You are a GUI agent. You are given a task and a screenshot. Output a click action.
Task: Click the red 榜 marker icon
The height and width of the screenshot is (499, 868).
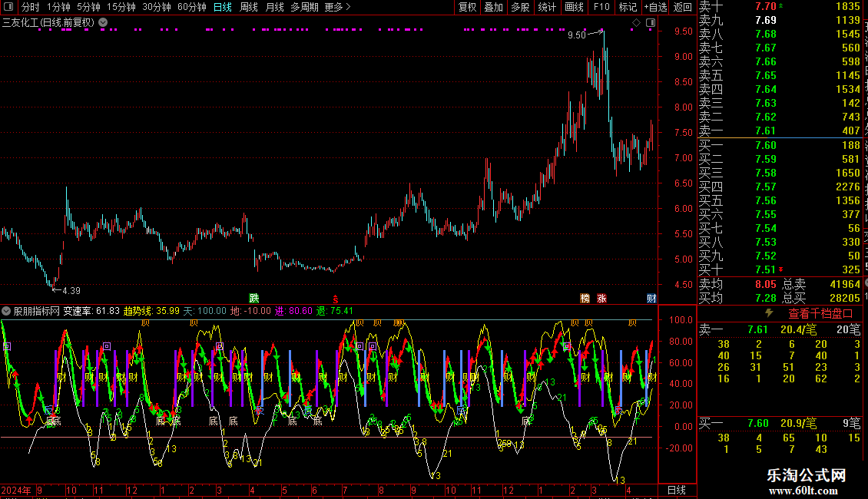tap(585, 298)
